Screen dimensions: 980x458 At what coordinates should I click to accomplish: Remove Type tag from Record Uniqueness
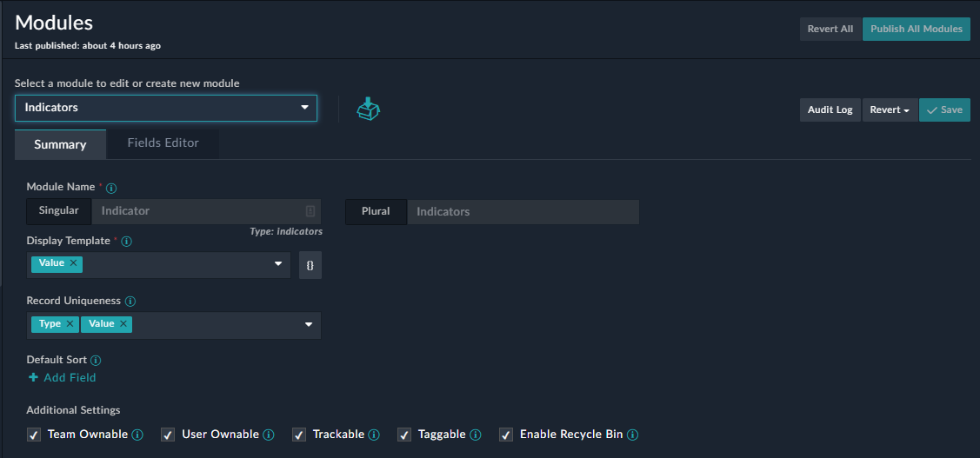70,323
